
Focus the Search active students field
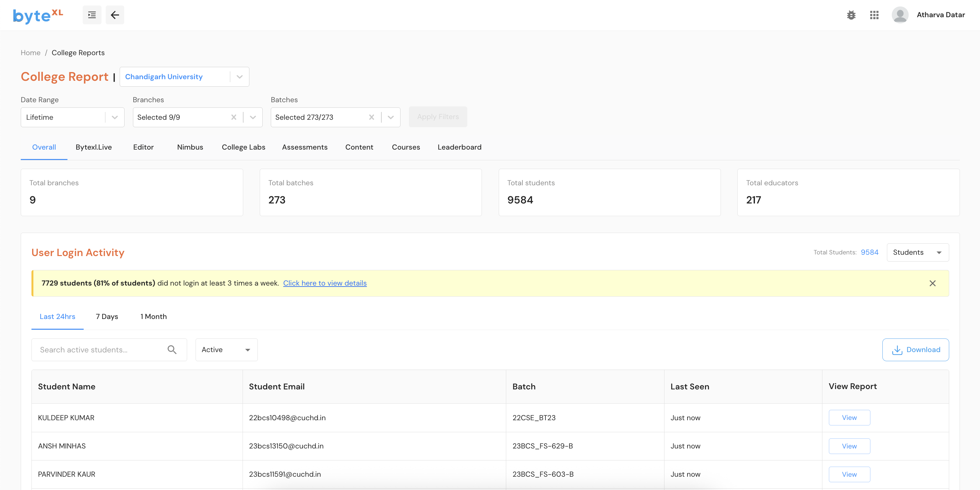pyautogui.click(x=99, y=349)
